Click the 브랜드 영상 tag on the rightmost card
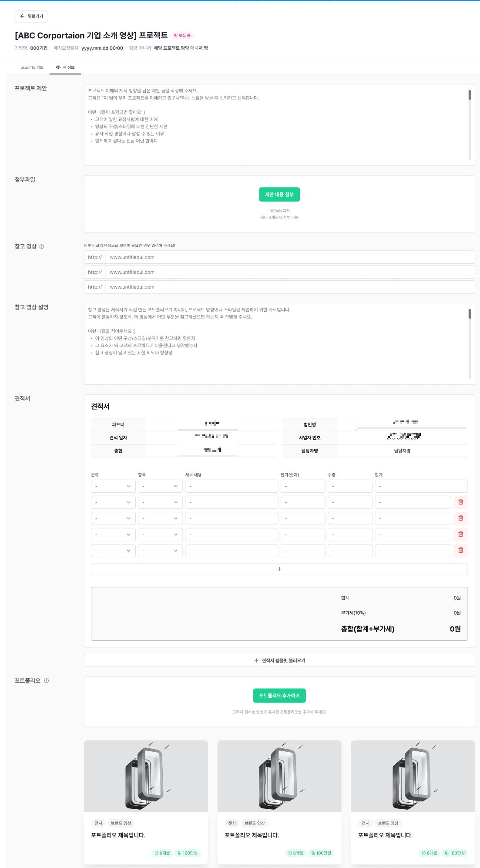The image size is (480, 868). coord(388,823)
